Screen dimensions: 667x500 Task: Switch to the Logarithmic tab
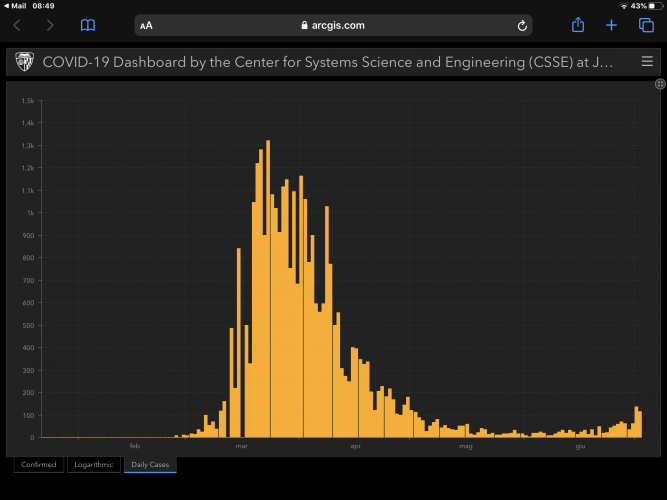(93, 464)
